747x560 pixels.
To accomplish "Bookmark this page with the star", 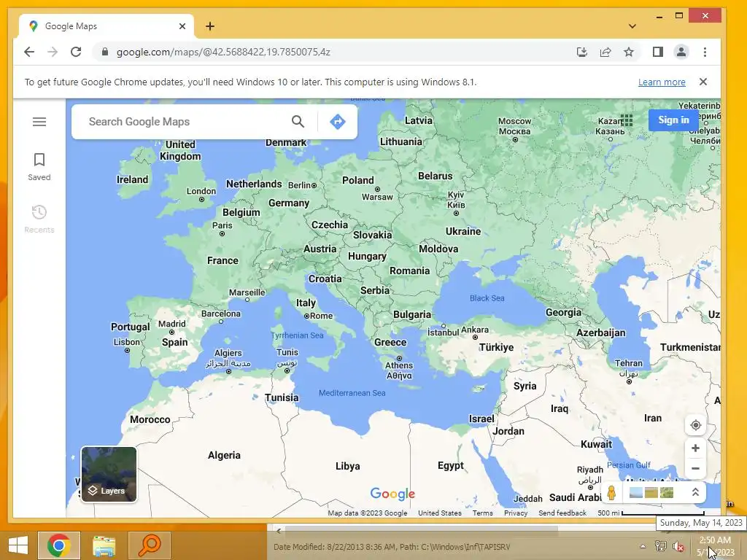I will point(629,52).
